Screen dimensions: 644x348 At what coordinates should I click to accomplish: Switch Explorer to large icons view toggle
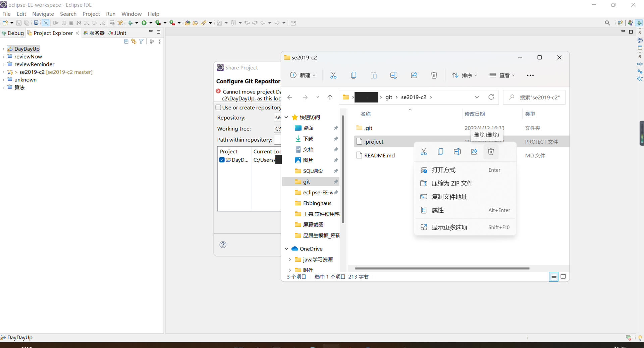point(563,277)
